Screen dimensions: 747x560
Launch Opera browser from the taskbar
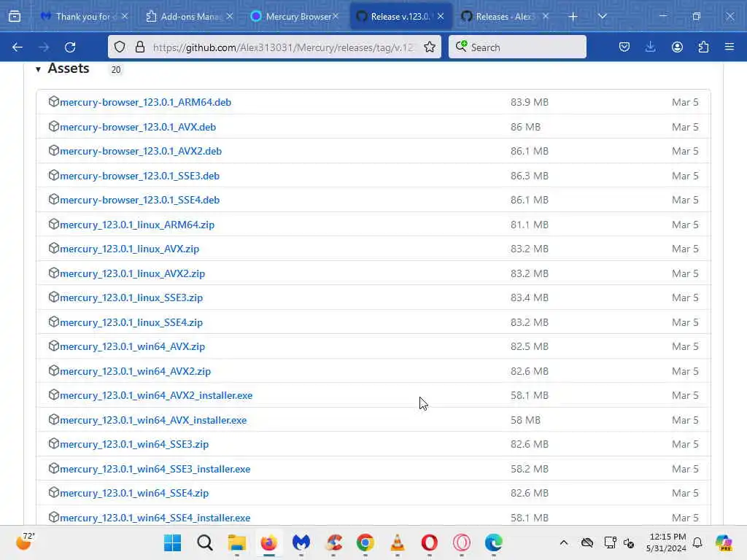click(x=429, y=542)
